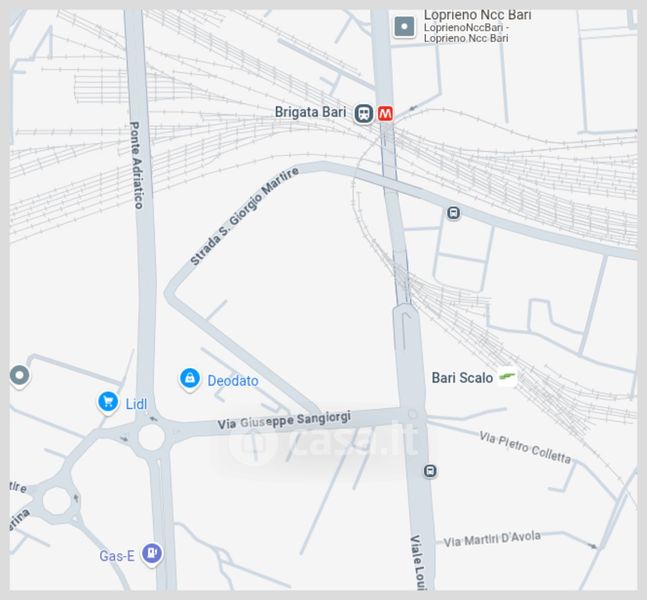Click the Deodato store label
The image size is (647, 600).
click(233, 380)
